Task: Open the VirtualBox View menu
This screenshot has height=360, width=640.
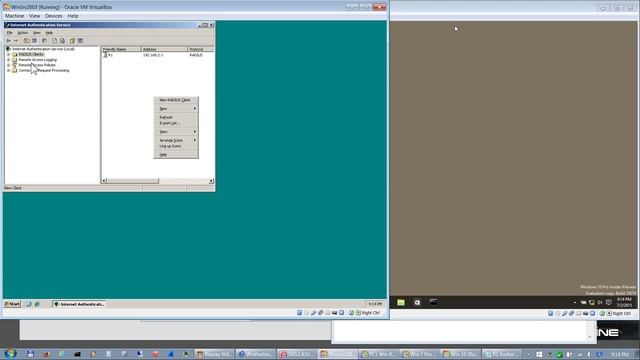Action: [x=35, y=16]
